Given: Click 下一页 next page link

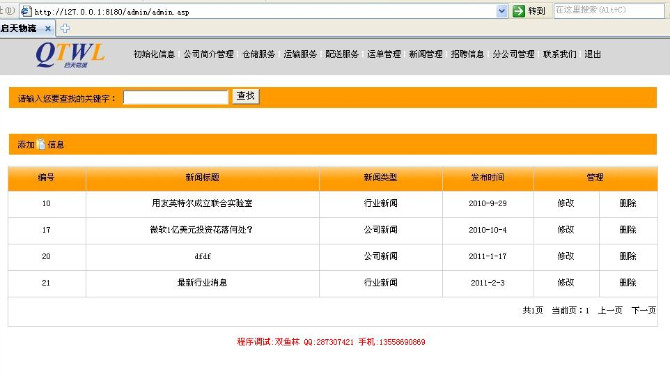Looking at the screenshot, I should (644, 310).
